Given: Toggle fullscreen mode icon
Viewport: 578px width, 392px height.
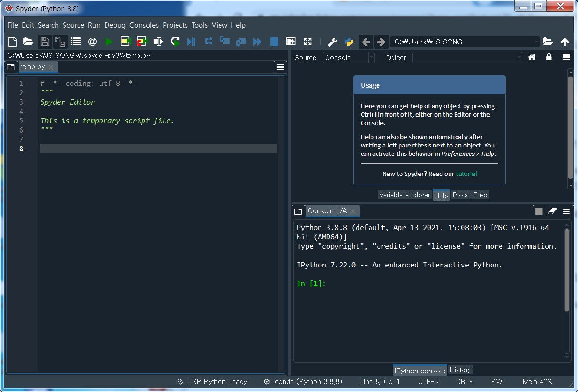Looking at the screenshot, I should point(307,42).
